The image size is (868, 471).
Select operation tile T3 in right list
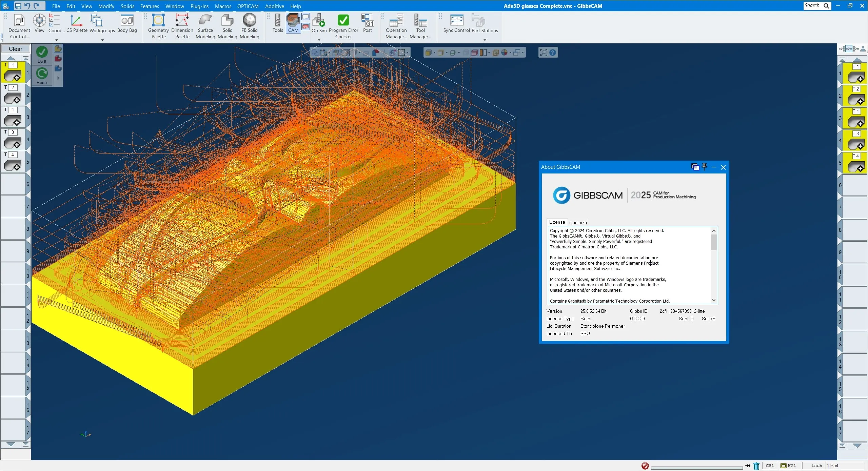855,141
